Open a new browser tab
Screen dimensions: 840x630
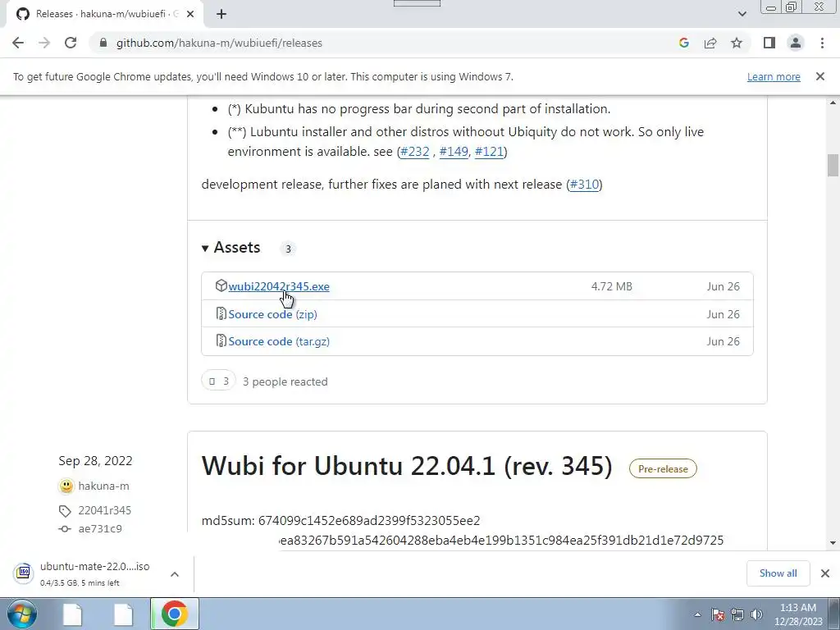pyautogui.click(x=221, y=14)
